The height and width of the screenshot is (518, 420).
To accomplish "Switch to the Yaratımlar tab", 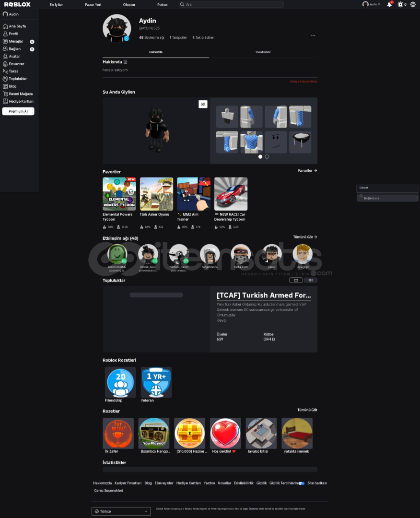I will click(263, 52).
